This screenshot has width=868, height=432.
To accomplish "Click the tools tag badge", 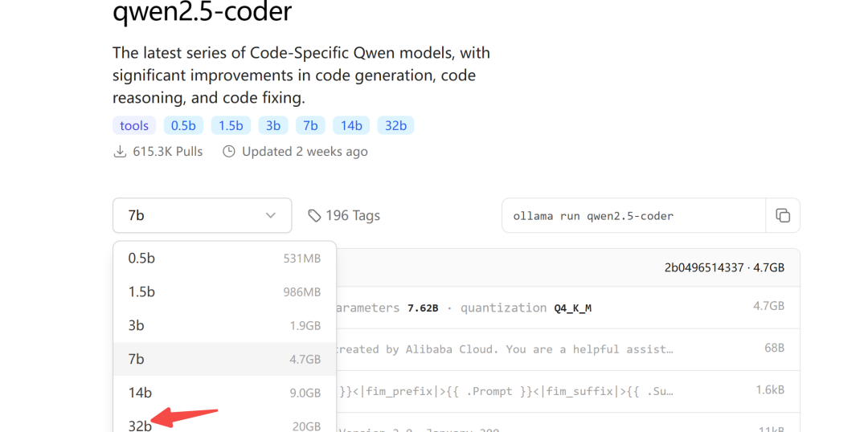I will point(134,125).
